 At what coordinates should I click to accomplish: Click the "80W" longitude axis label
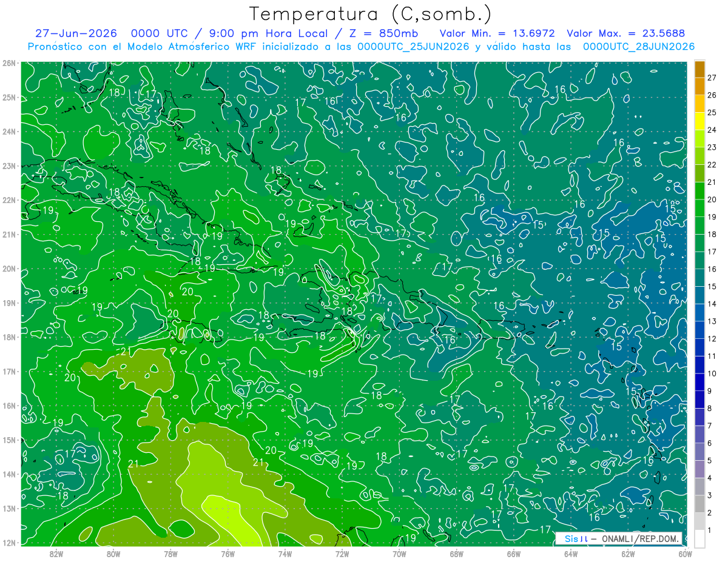[x=113, y=554]
